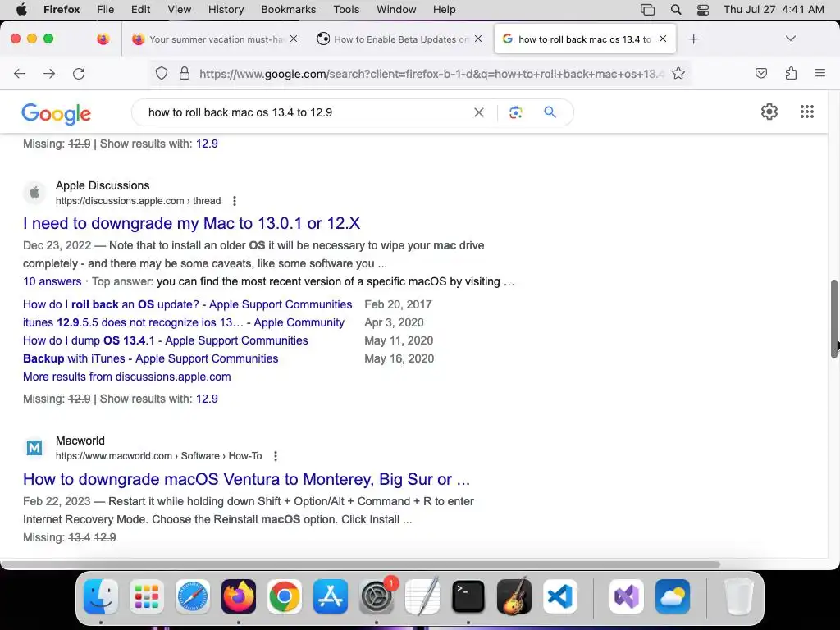The height and width of the screenshot is (630, 840).
Task: Open the Firefox extensions puzzle icon
Action: click(791, 73)
